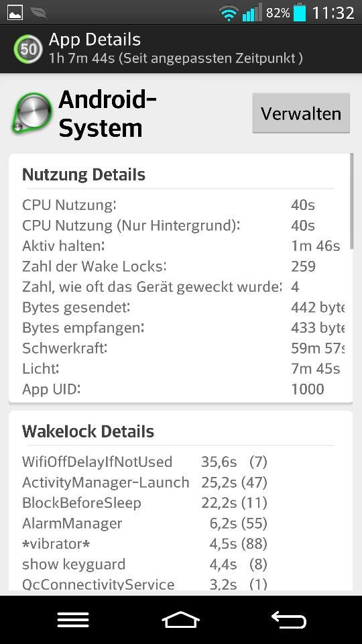Tap the picture notification icon in status bar
This screenshot has height=644, width=362.
15,13
